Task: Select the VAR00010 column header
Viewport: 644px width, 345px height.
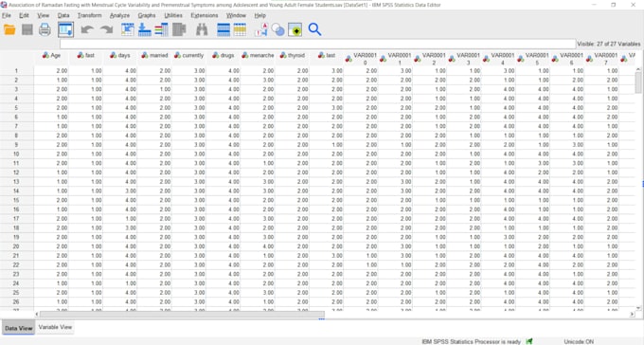Action: tap(361, 59)
